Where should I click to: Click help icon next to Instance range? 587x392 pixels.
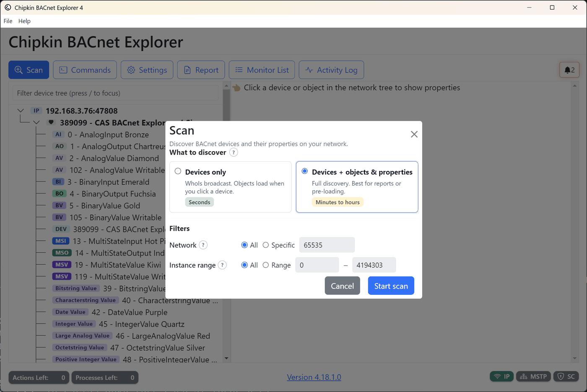[x=223, y=265]
